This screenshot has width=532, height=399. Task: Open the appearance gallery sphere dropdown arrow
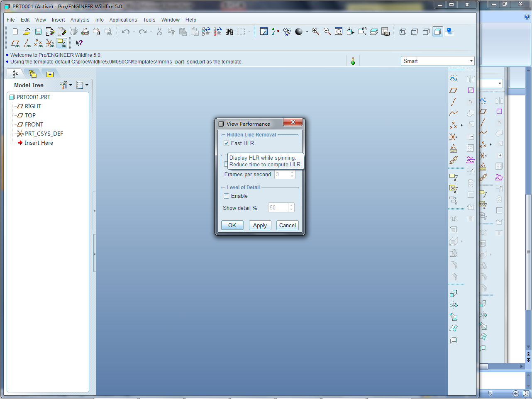point(307,32)
